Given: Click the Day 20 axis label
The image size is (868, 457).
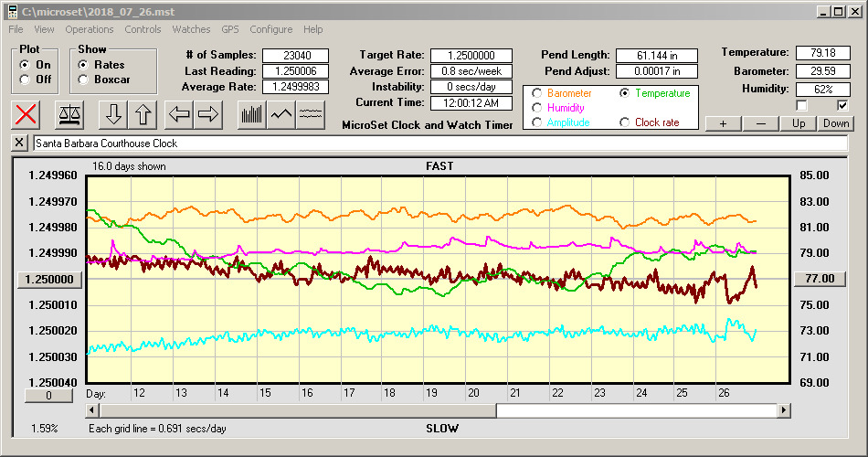Looking at the screenshot, I should pos(474,393).
